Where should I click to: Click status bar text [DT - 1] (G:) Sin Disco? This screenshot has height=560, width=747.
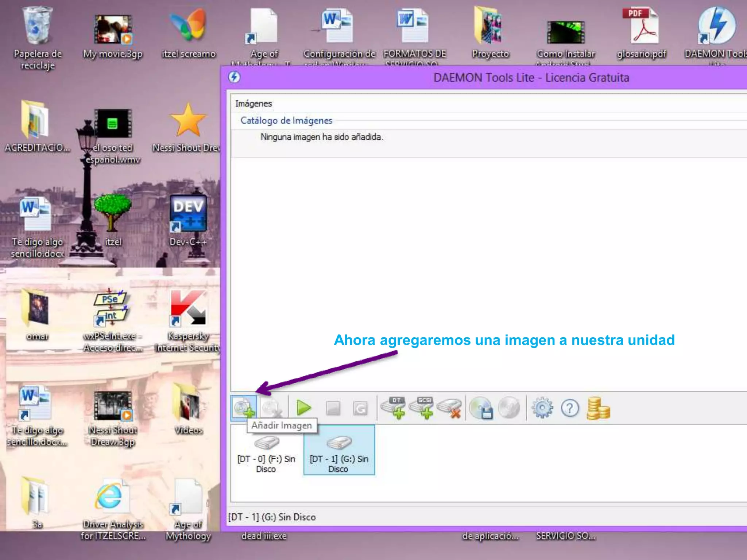[x=272, y=517]
